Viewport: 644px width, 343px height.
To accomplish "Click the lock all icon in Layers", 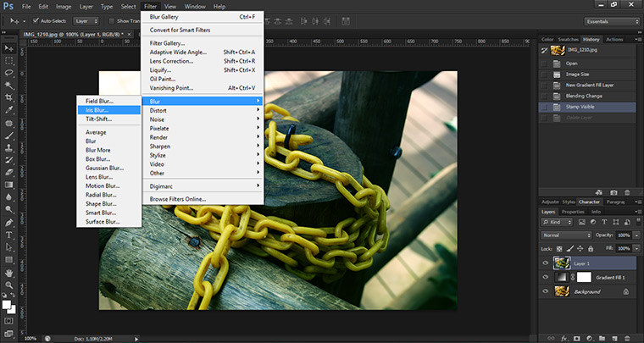I will [x=592, y=248].
